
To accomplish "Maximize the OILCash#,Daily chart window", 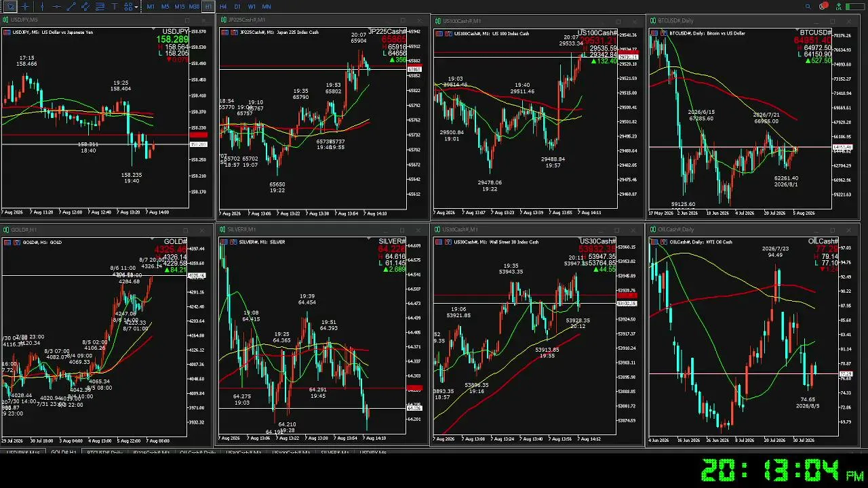I will coord(833,230).
